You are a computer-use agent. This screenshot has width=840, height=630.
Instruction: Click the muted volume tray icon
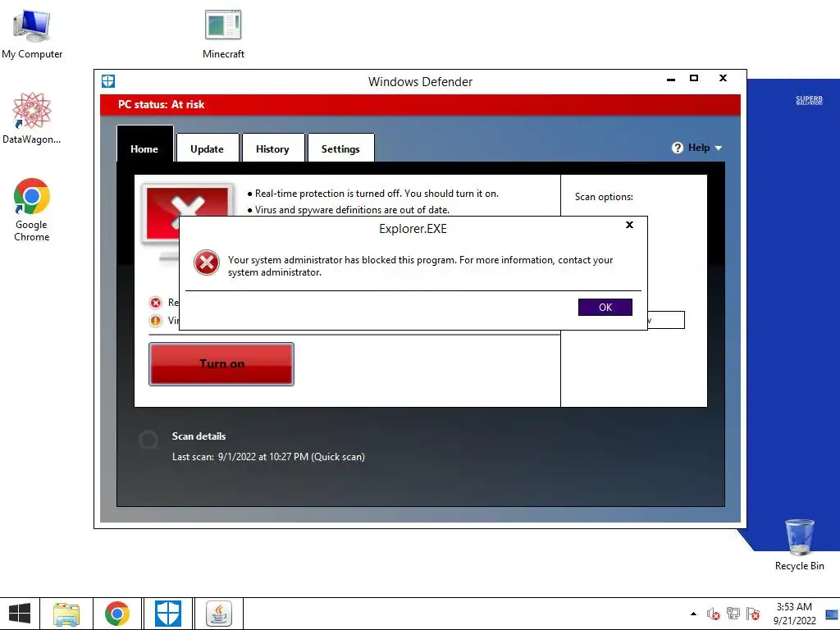[713, 614]
